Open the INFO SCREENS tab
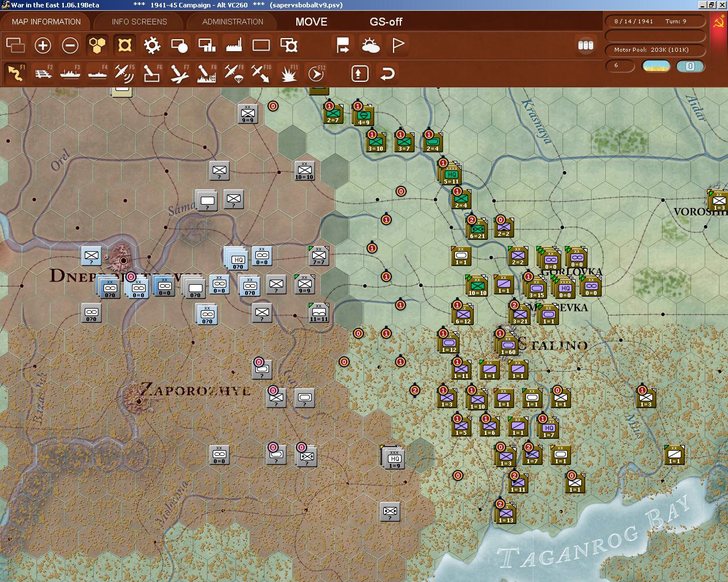 139,22
